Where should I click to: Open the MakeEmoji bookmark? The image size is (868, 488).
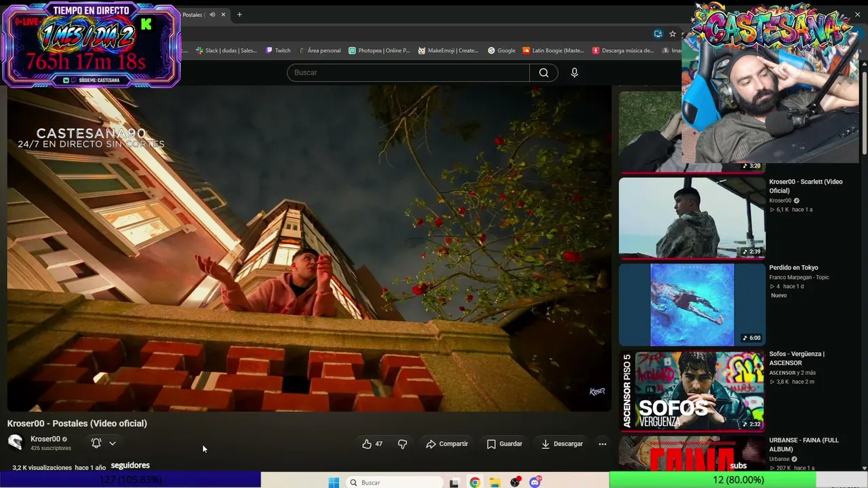coord(448,50)
